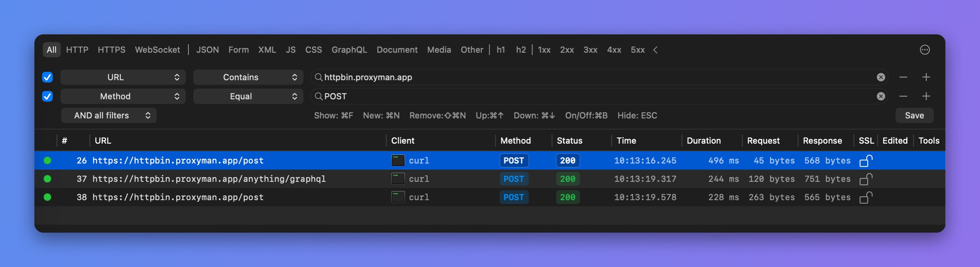Show only 3xx status responses
This screenshot has height=267, width=980.
coord(591,50)
